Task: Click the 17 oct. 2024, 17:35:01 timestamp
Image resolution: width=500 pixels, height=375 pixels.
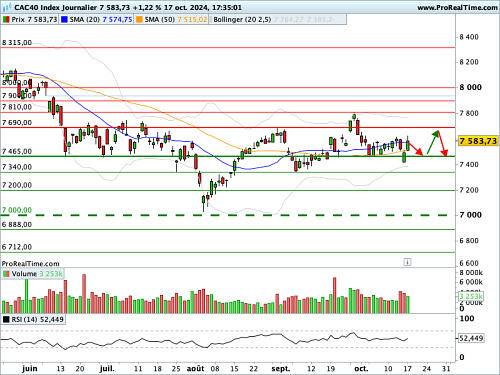Action: coord(203,7)
